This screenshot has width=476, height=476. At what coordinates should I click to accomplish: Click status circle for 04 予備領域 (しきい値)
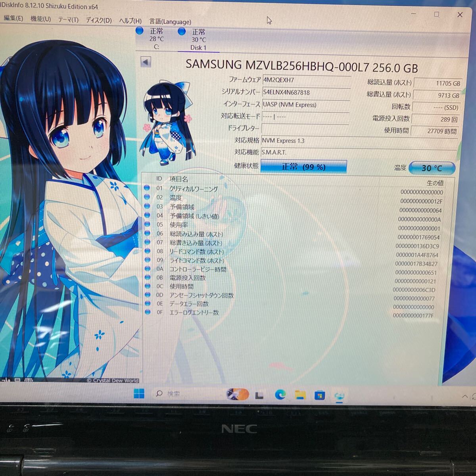[x=147, y=215]
